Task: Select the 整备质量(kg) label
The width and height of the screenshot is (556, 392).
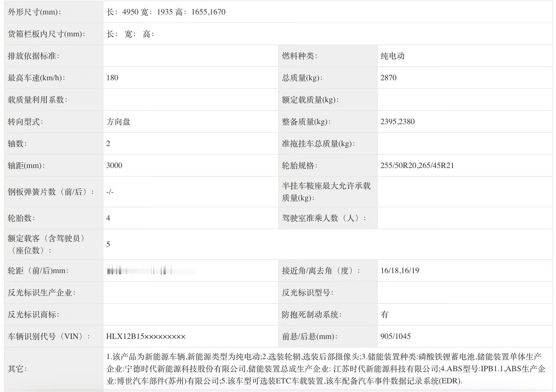Action: 306,122
